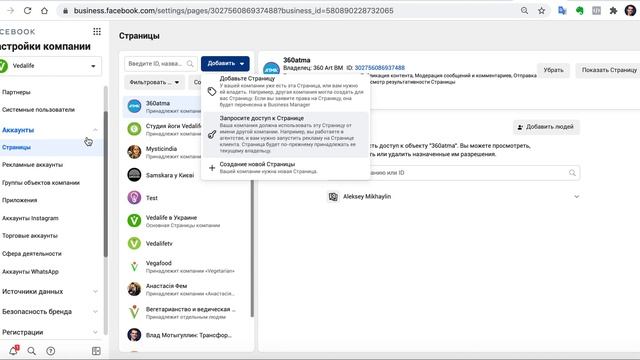Select the Samskara у Києві page avatar
The width and height of the screenshot is (640, 360).
tap(134, 175)
